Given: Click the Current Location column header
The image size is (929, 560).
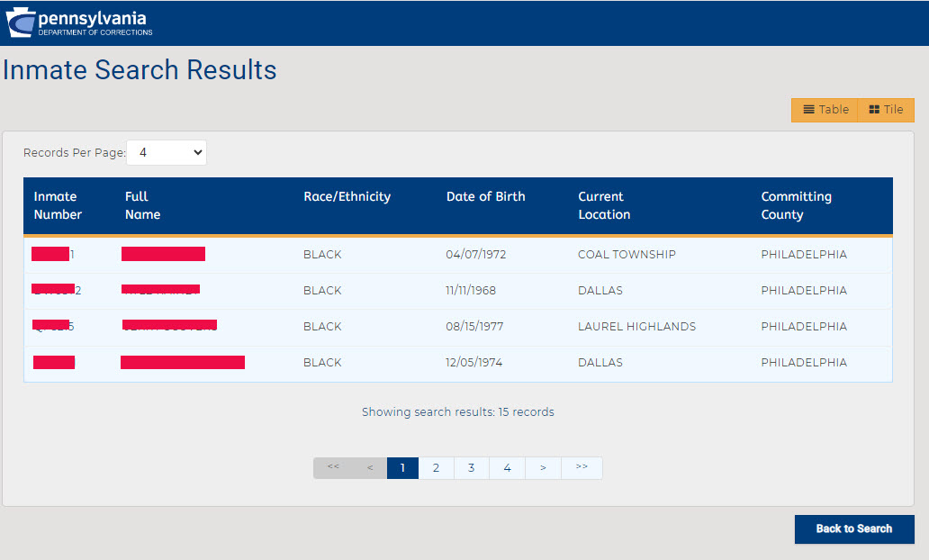Looking at the screenshot, I should pyautogui.click(x=603, y=205).
